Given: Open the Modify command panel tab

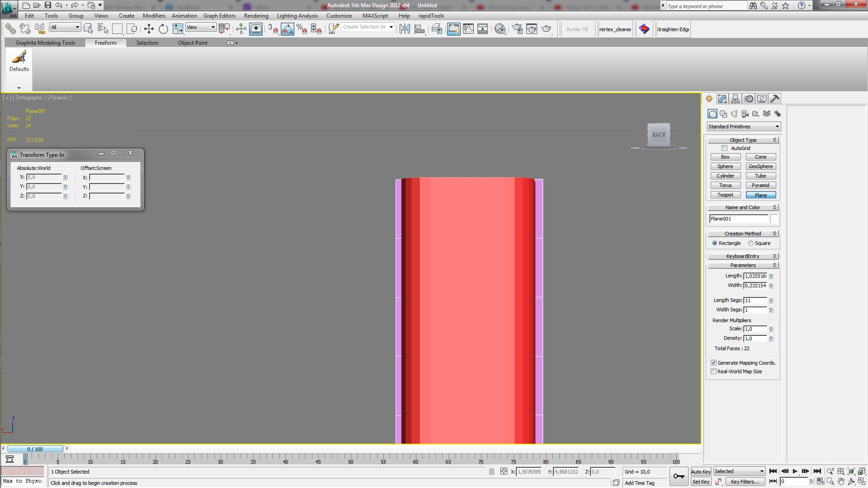Looking at the screenshot, I should (722, 99).
